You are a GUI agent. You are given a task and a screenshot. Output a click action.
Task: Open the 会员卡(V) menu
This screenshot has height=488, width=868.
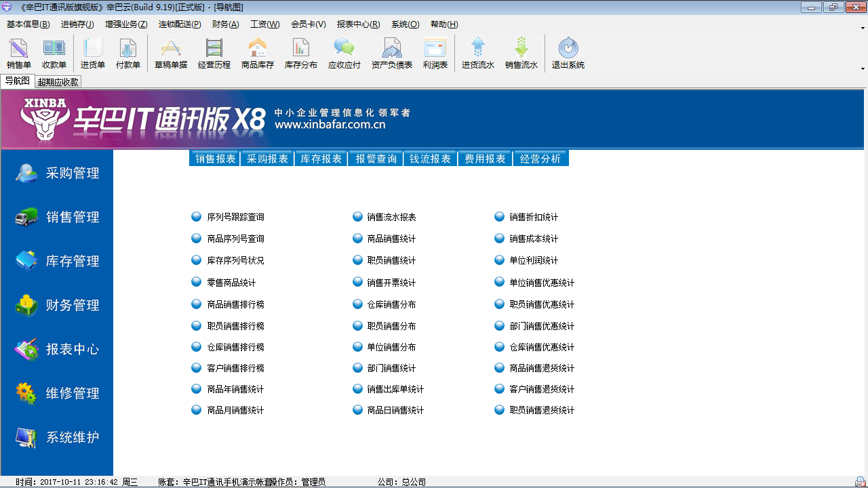pos(309,24)
